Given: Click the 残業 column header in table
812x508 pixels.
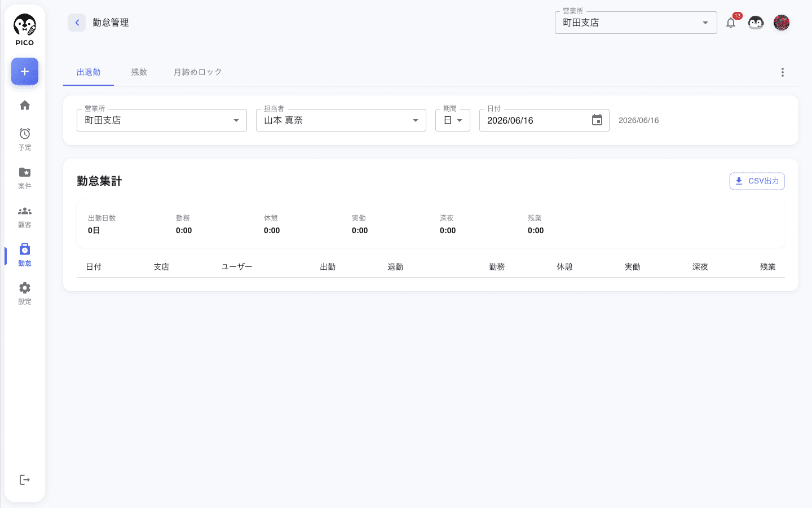Looking at the screenshot, I should tap(767, 267).
